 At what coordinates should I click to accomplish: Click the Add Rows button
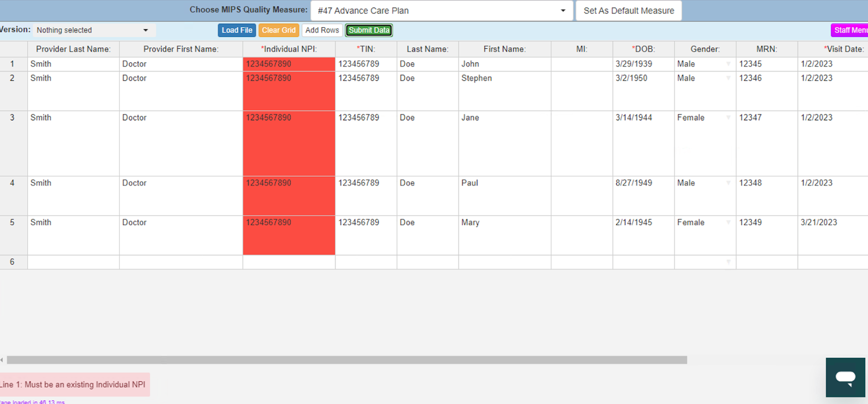point(322,30)
